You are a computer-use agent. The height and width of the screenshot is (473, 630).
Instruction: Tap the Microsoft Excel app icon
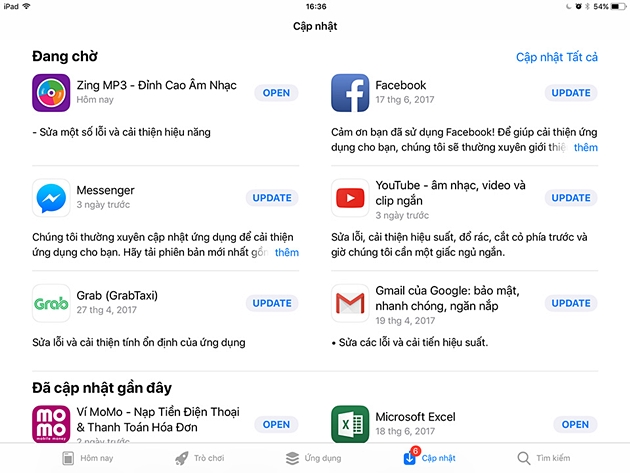click(x=350, y=424)
